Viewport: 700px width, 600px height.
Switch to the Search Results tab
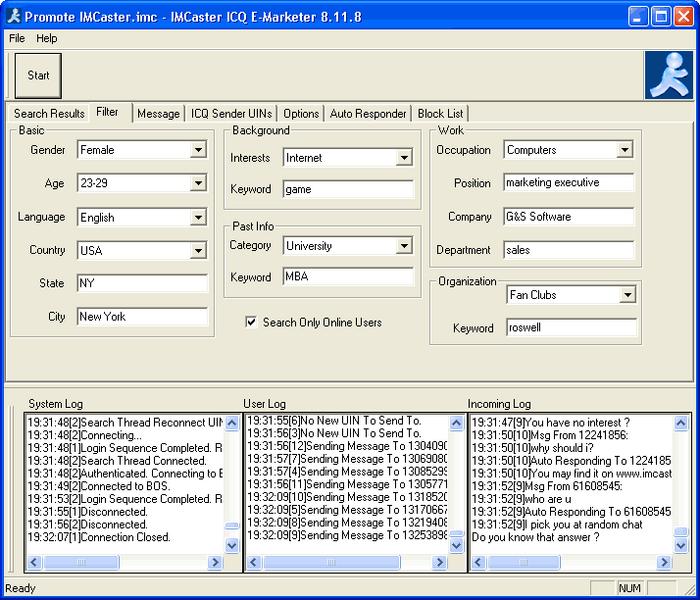[x=49, y=113]
